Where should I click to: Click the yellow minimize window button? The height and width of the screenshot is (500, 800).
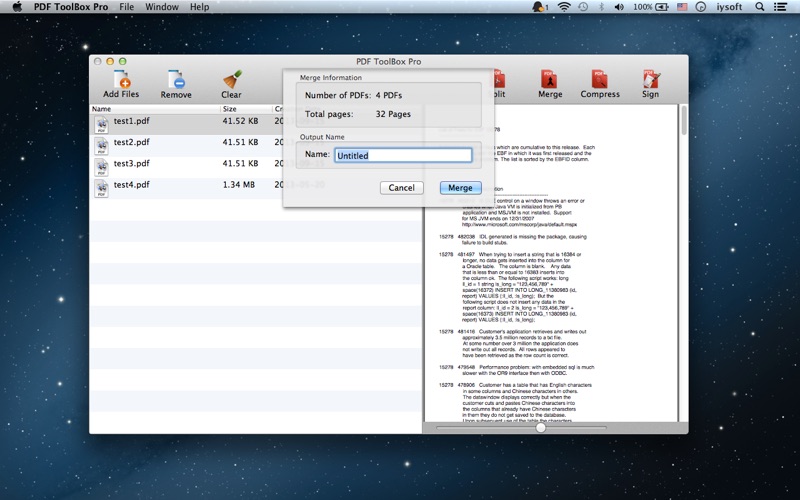pyautogui.click(x=110, y=61)
